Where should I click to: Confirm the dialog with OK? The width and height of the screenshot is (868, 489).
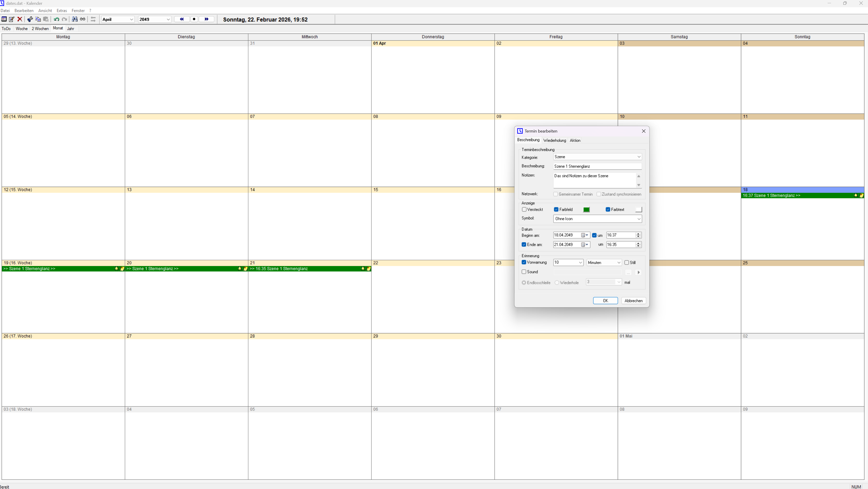pyautogui.click(x=605, y=301)
